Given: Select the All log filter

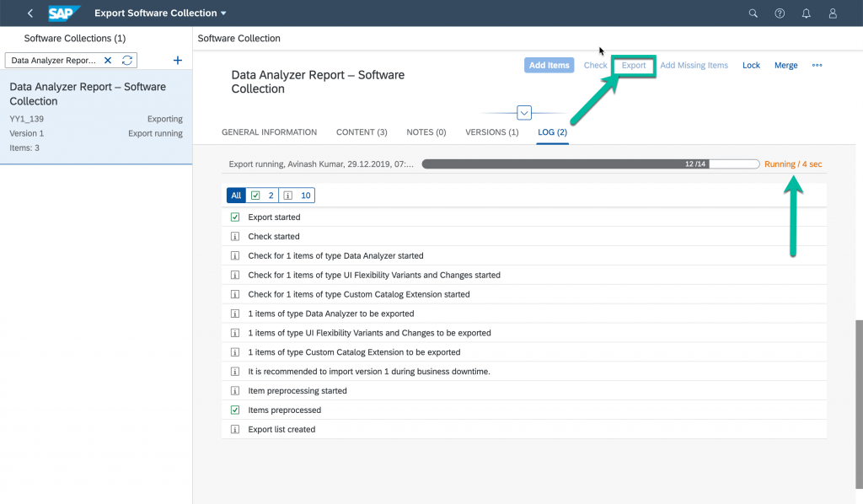Looking at the screenshot, I should point(236,196).
